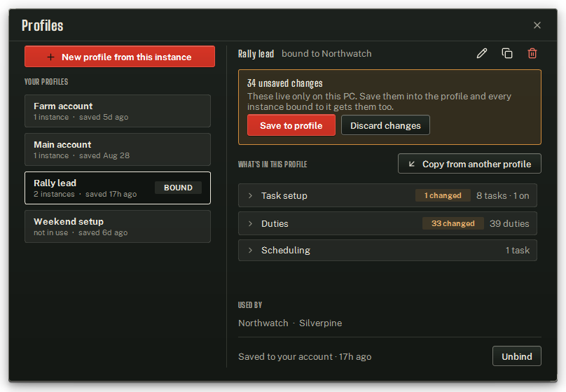Click the plus icon on New profile button
Image resolution: width=566 pixels, height=392 pixels.
51,57
